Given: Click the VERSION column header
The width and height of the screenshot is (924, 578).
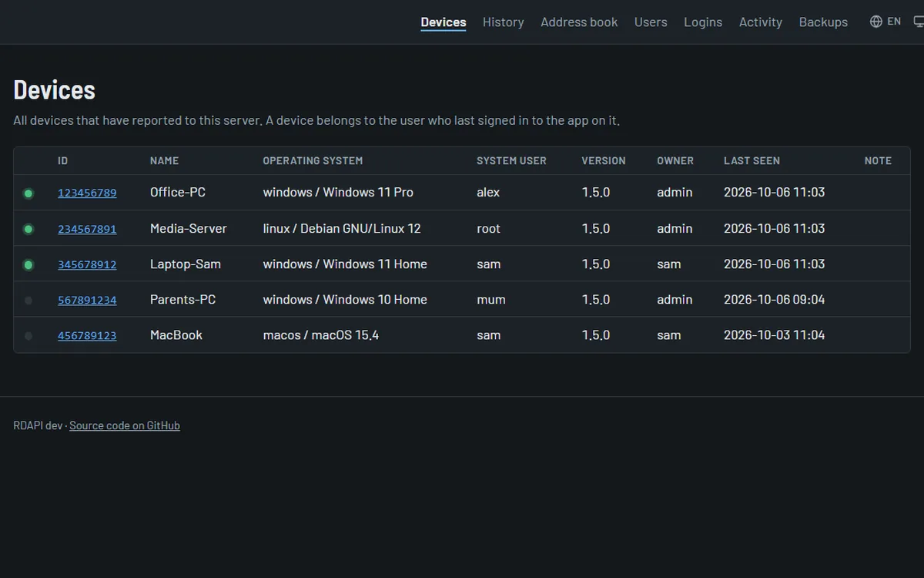Looking at the screenshot, I should tap(604, 161).
